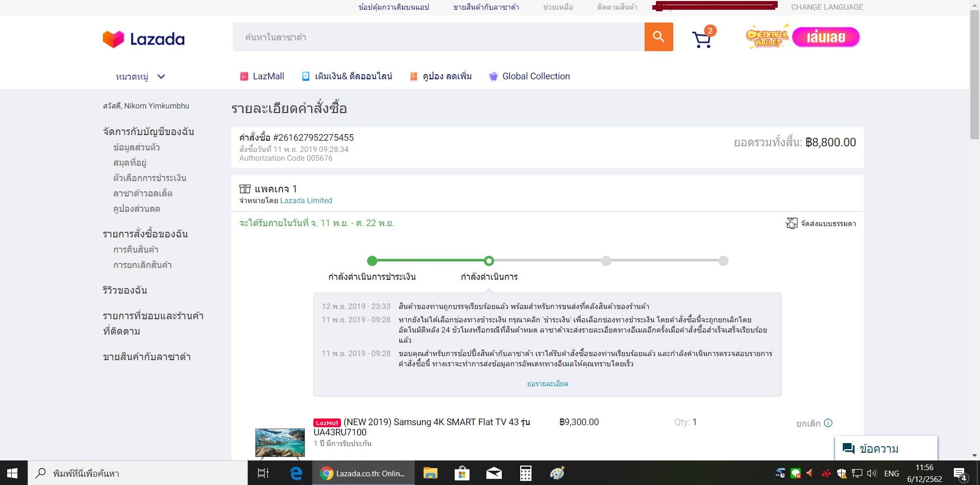
Task: Click the Global Collection purple icon
Action: click(493, 76)
